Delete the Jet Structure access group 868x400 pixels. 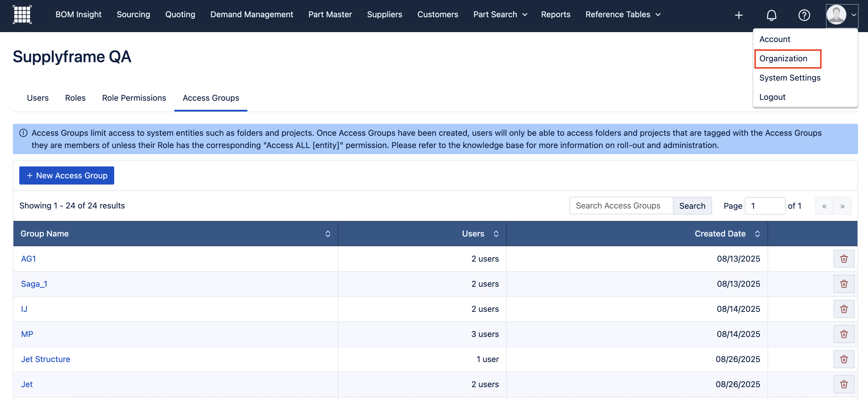coord(844,359)
